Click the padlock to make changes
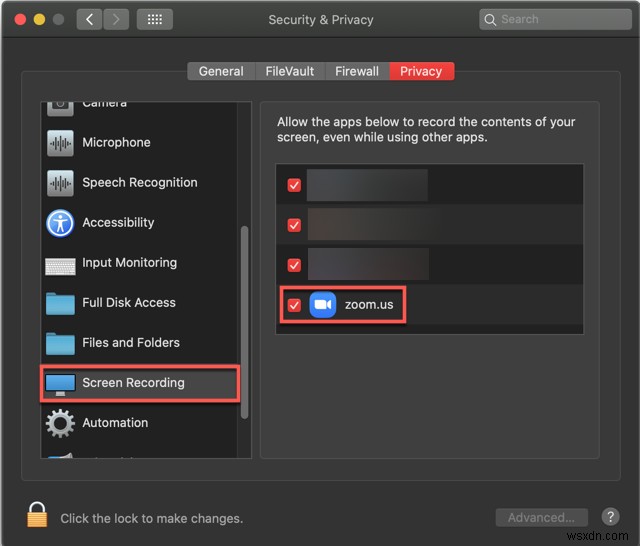 coord(37,514)
